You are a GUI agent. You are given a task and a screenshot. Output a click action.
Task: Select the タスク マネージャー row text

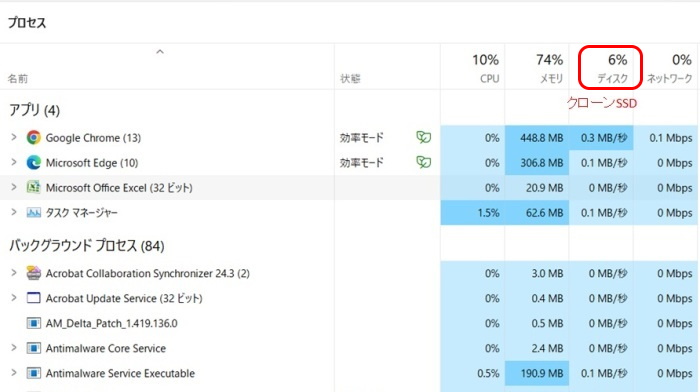[82, 213]
